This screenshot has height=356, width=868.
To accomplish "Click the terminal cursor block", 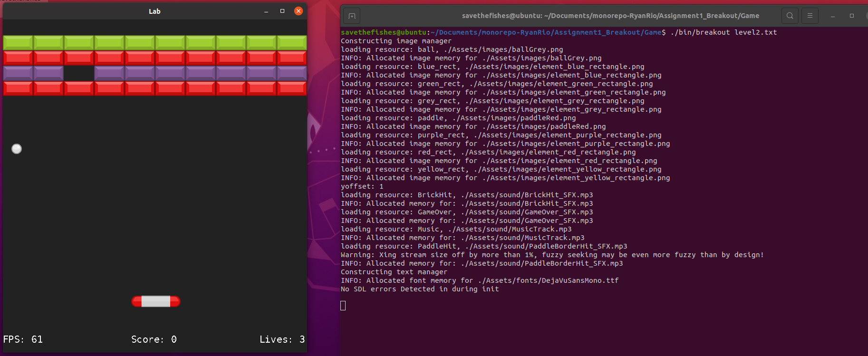I will (x=343, y=306).
